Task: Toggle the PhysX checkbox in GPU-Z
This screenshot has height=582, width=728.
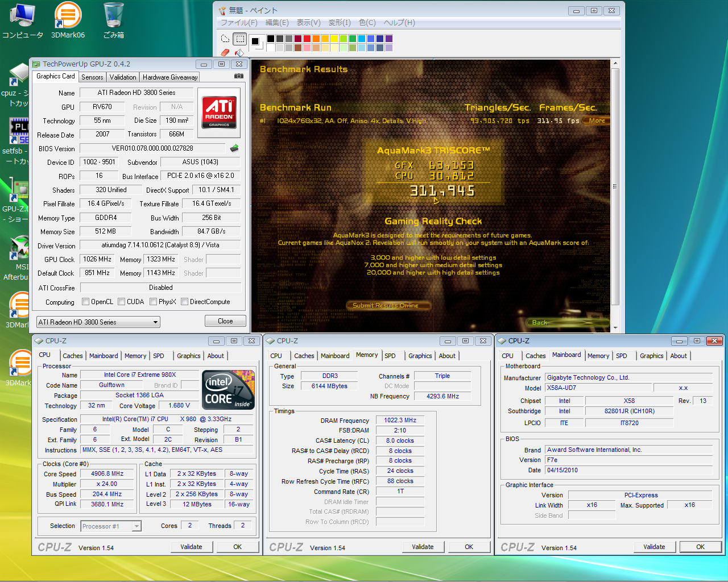Action: click(x=153, y=302)
